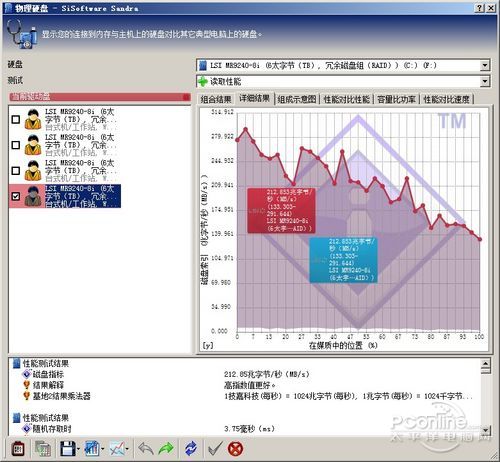Open the 硬盘 LSI MR9240-8i drive dropdown

(485, 65)
